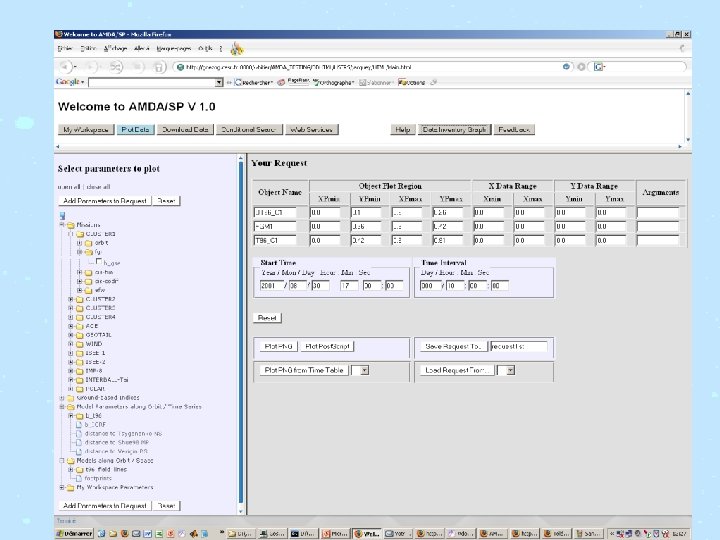
Task: Click the Save Request To button
Action: 454,346
